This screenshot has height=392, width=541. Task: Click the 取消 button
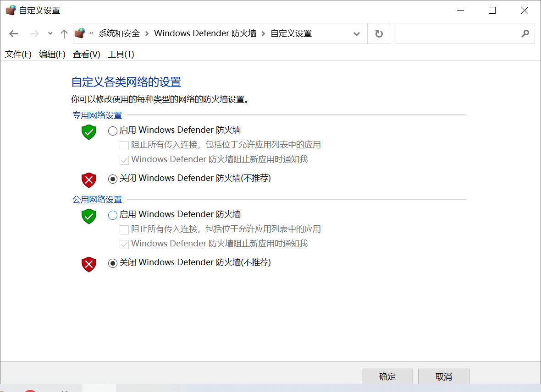[444, 376]
